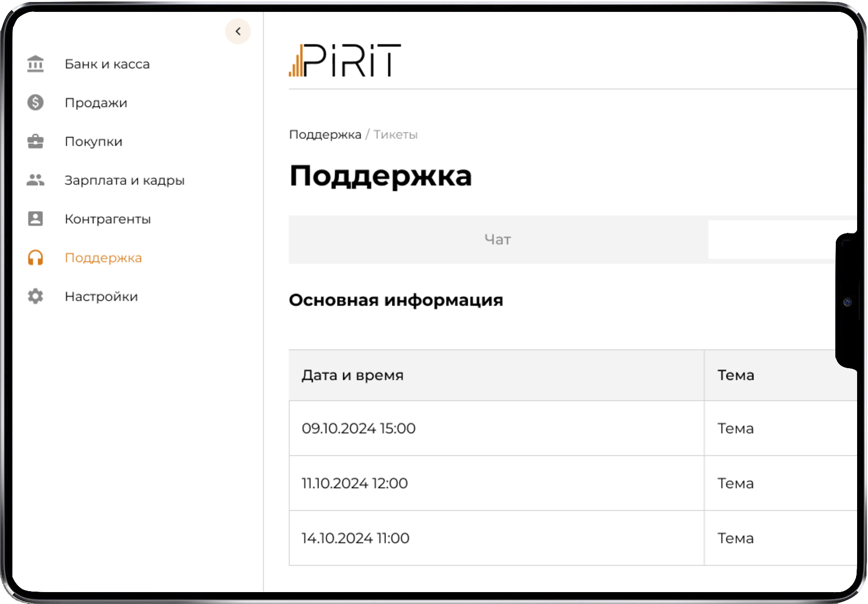Open the Тикеты breadcrumb entry
Image resolution: width=868 pixels, height=604 pixels.
(x=395, y=134)
